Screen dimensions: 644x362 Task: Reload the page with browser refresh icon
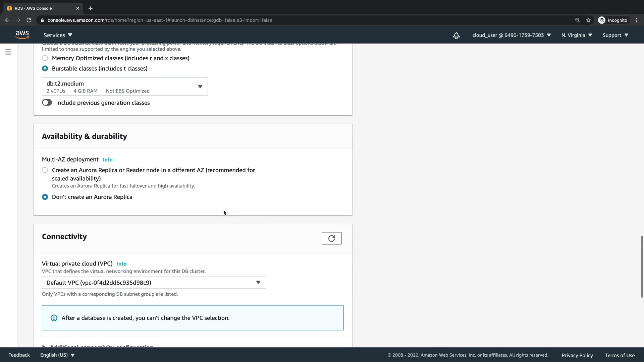[29, 20]
